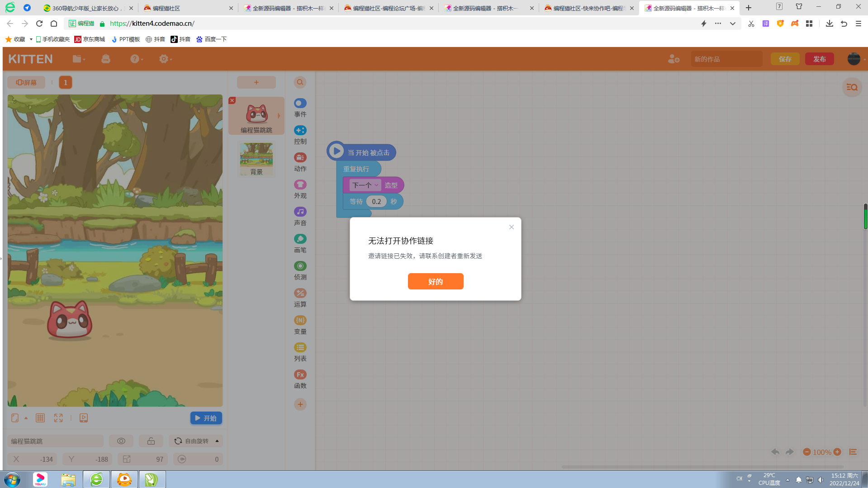Zoom out the workspace with minus
Screen dimensions: 868x488
coord(806,452)
